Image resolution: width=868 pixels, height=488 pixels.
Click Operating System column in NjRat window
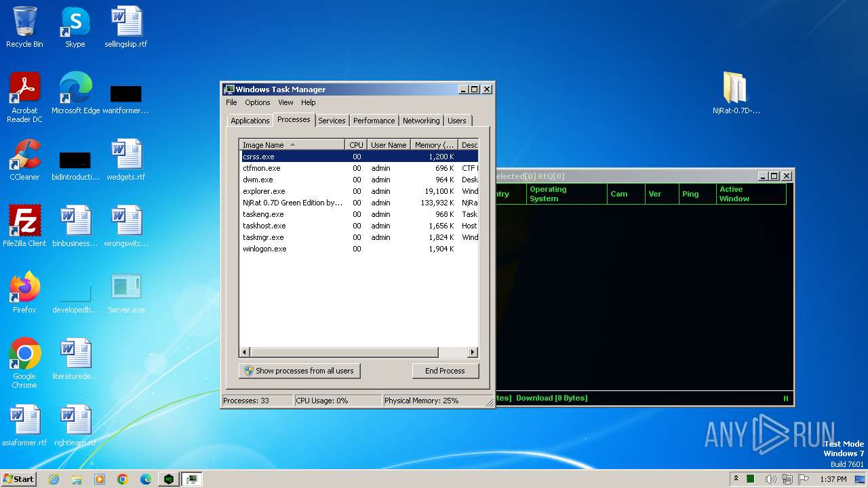[x=566, y=194]
